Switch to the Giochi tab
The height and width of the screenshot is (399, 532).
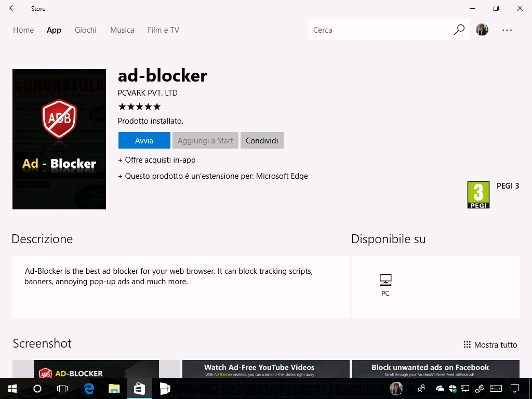tap(86, 30)
